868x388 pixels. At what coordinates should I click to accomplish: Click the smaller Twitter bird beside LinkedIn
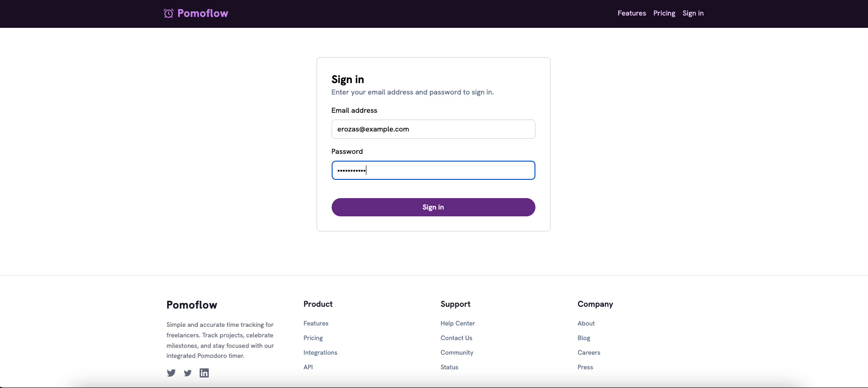(x=188, y=373)
